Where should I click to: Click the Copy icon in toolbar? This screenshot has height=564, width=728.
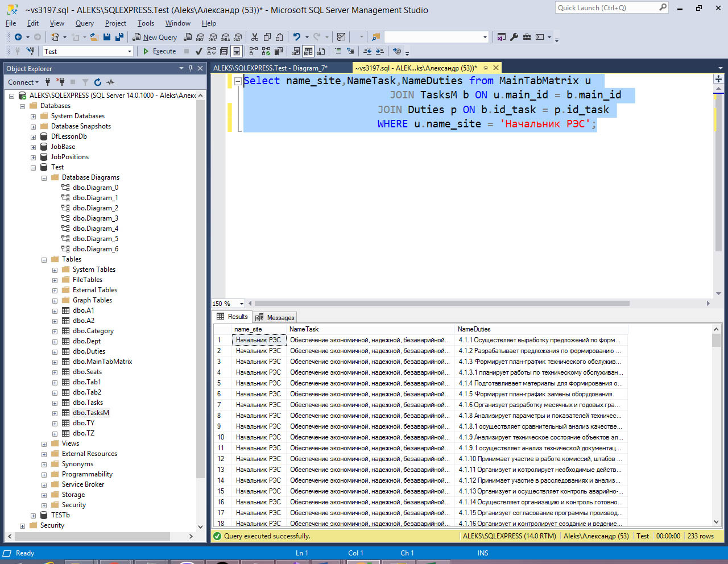[x=267, y=37]
